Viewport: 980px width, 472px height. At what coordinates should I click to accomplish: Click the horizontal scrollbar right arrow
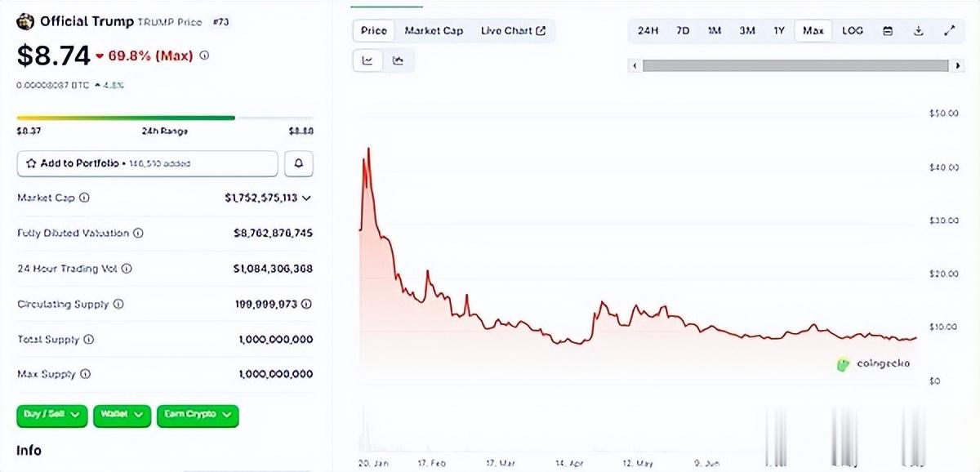pos(957,65)
